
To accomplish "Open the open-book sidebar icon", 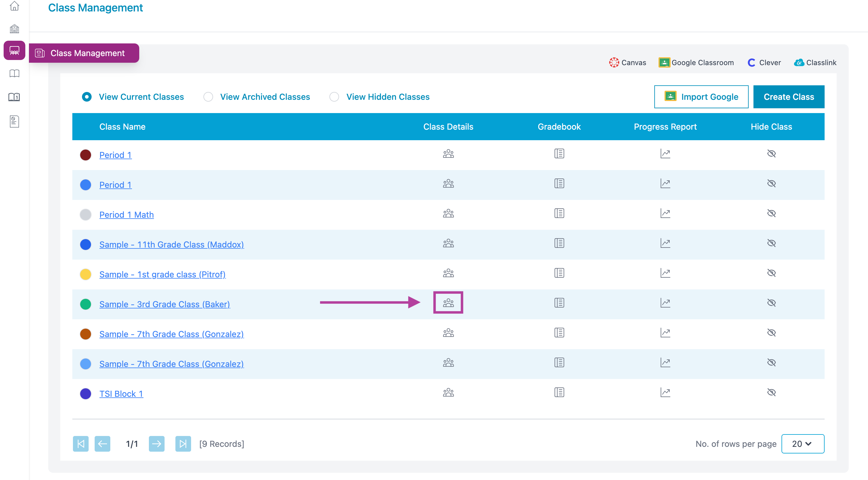I will click(14, 74).
